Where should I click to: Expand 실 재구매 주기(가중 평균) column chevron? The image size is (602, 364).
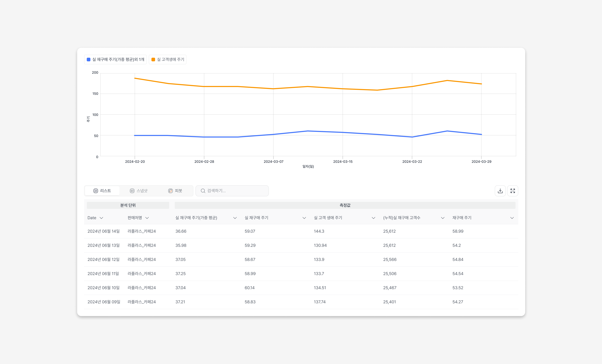click(x=235, y=218)
